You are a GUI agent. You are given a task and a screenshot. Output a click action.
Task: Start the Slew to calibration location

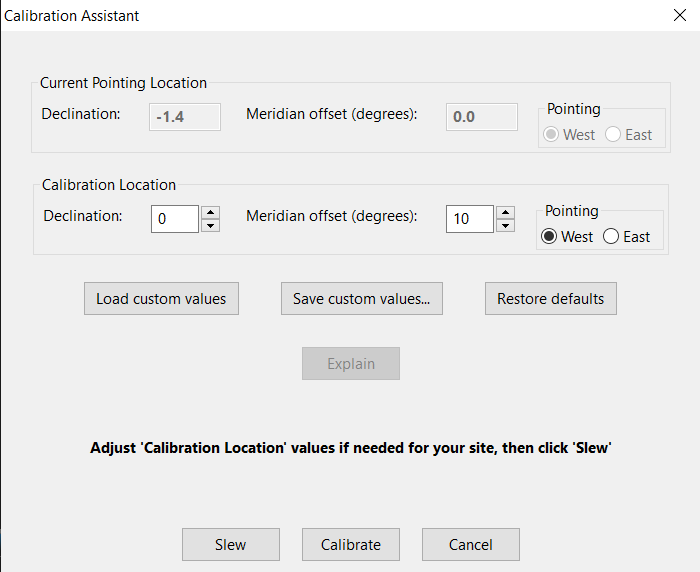tap(231, 544)
